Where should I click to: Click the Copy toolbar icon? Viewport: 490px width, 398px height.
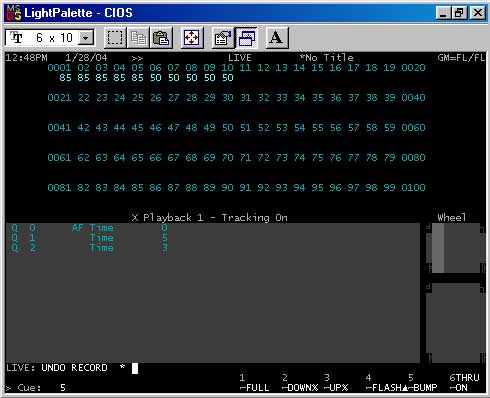pyautogui.click(x=138, y=38)
